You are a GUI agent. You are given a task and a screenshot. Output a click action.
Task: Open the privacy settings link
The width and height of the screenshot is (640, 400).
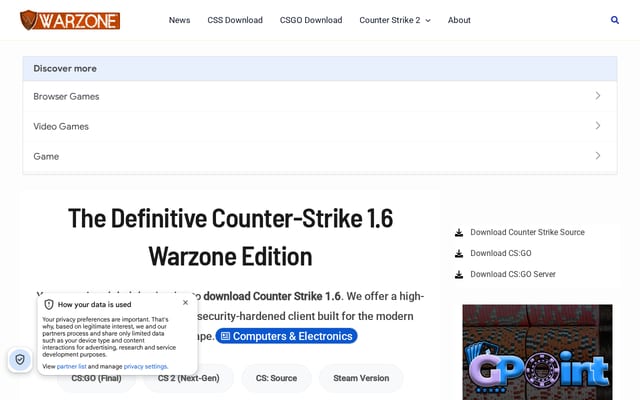[145, 367]
